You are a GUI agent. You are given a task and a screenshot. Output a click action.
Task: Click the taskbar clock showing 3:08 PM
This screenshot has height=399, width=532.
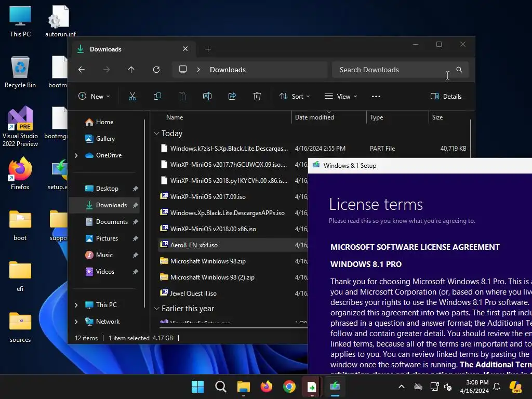474,387
